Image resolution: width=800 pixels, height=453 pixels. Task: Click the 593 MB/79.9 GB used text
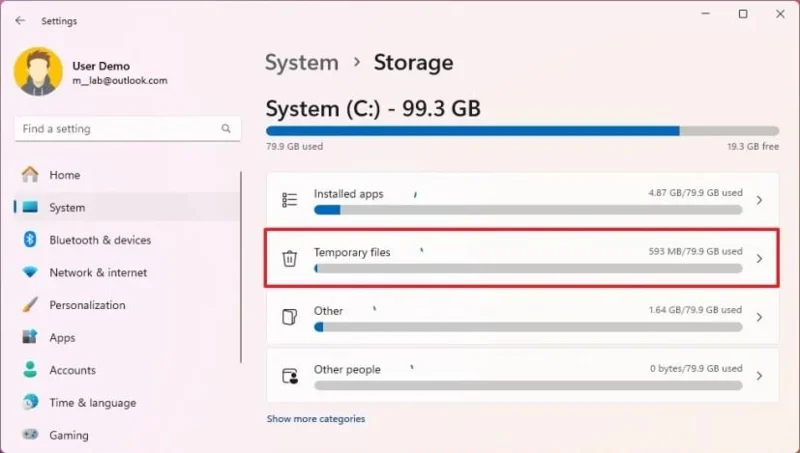pyautogui.click(x=695, y=251)
